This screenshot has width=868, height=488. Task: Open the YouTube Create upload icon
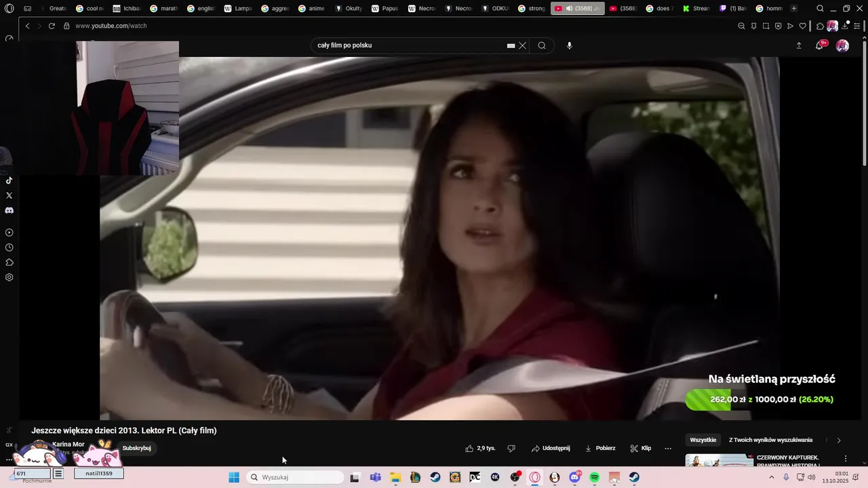[799, 45]
